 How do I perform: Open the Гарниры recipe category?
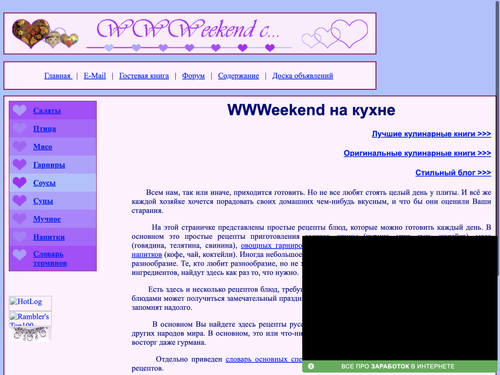tap(49, 165)
